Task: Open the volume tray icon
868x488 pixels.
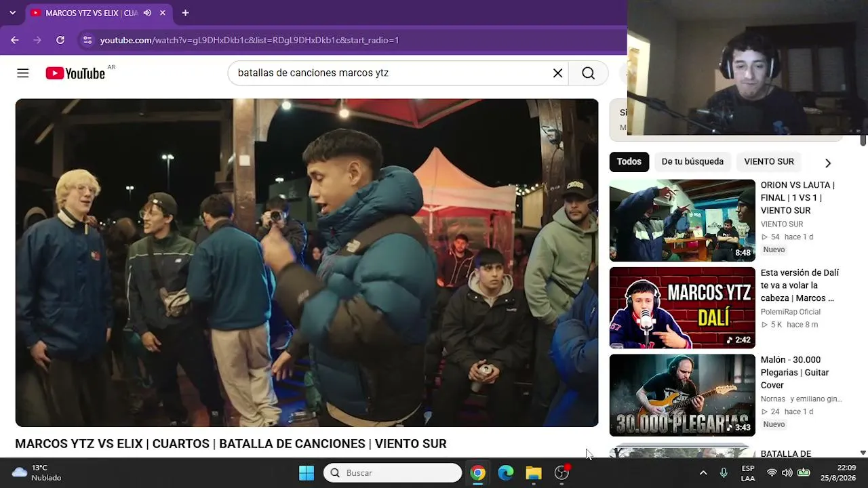Action: coord(787,473)
